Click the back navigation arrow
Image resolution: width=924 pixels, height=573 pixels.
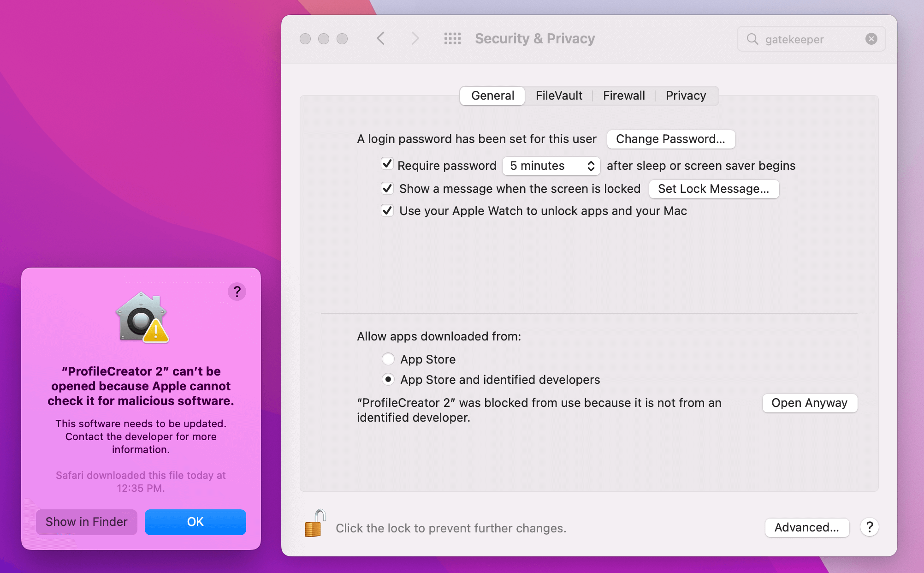point(380,39)
